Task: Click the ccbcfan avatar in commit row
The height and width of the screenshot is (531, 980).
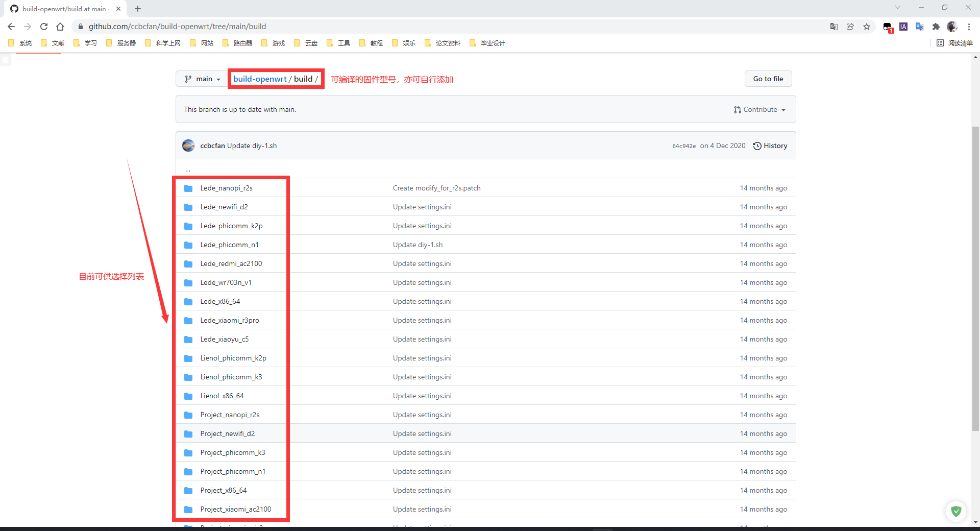Action: click(x=188, y=146)
